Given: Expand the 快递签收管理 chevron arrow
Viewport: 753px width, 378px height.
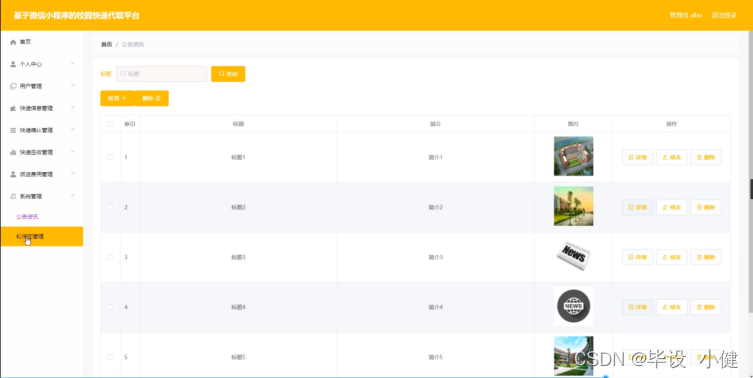Looking at the screenshot, I should [73, 152].
